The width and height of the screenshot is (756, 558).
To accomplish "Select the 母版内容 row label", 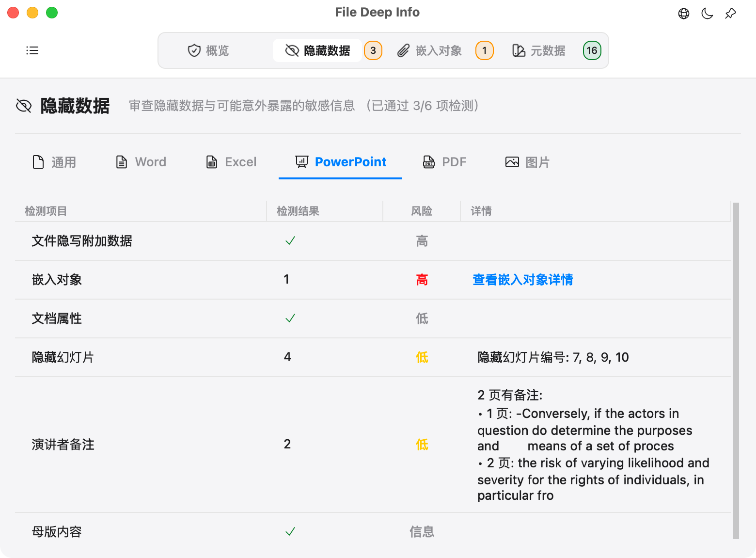I will click(57, 532).
